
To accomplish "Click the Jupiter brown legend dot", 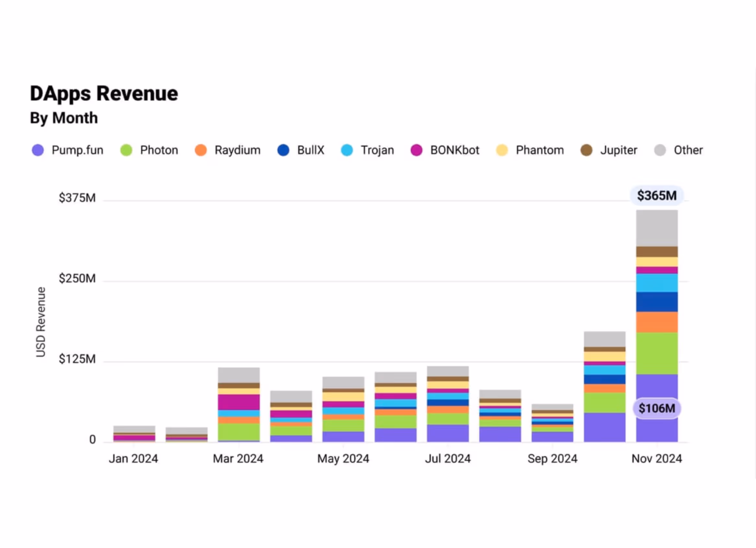I will (x=586, y=150).
